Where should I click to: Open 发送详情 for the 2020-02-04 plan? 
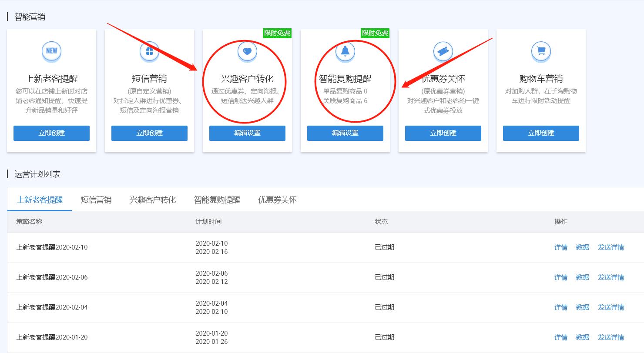click(x=611, y=307)
